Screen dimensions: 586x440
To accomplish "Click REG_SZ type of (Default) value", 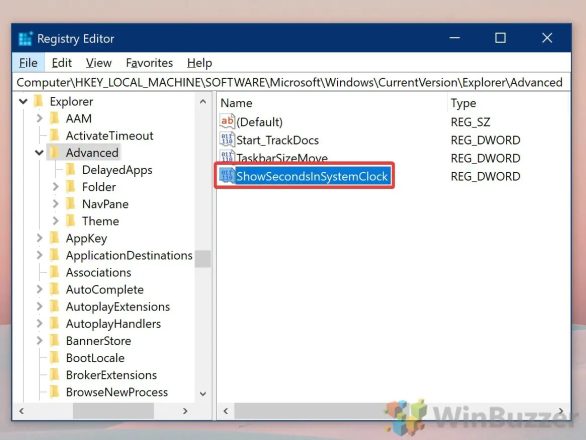I will [x=470, y=122].
